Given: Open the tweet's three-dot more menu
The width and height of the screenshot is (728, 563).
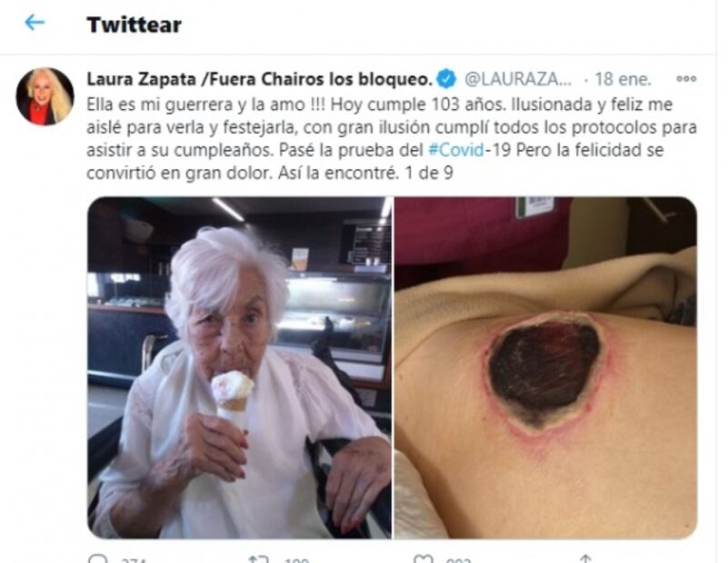Looking at the screenshot, I should [686, 79].
